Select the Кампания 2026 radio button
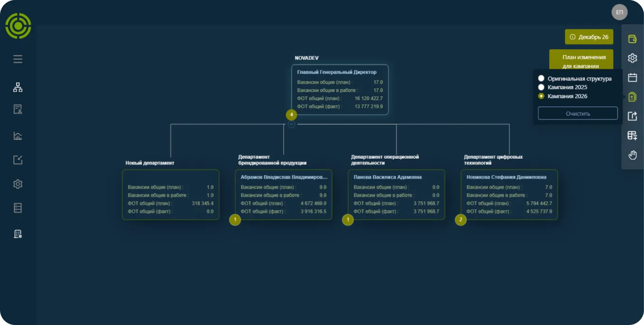 click(x=563, y=96)
